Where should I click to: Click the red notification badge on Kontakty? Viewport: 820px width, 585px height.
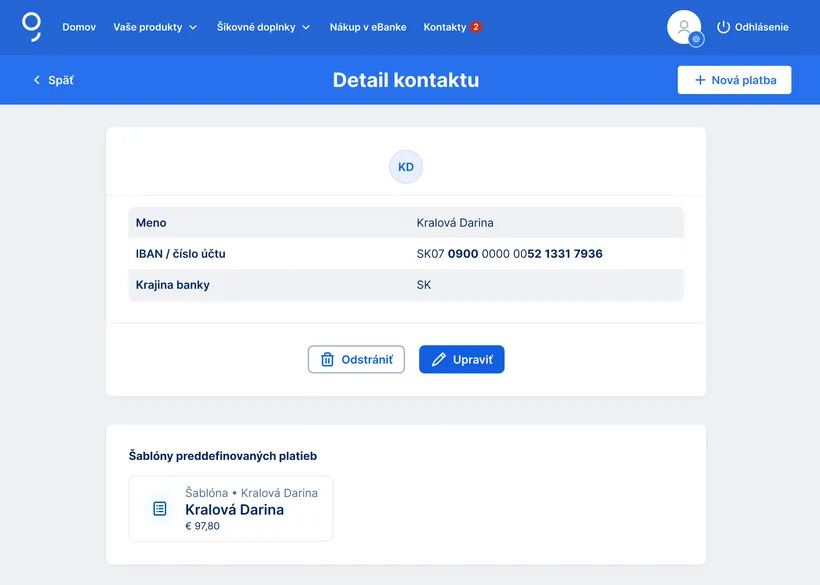pos(476,27)
